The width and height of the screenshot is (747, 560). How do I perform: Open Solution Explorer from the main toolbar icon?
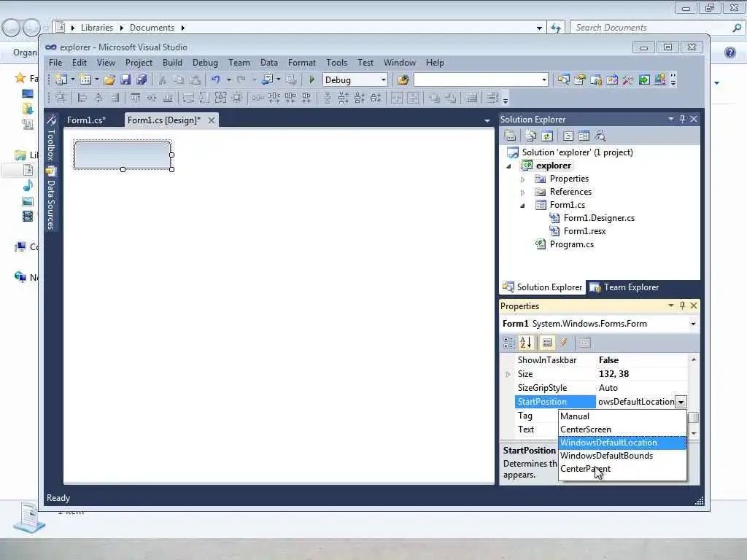pos(564,80)
